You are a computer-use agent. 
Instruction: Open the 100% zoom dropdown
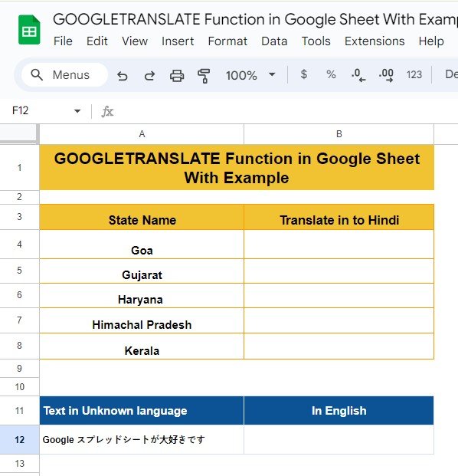tap(250, 75)
